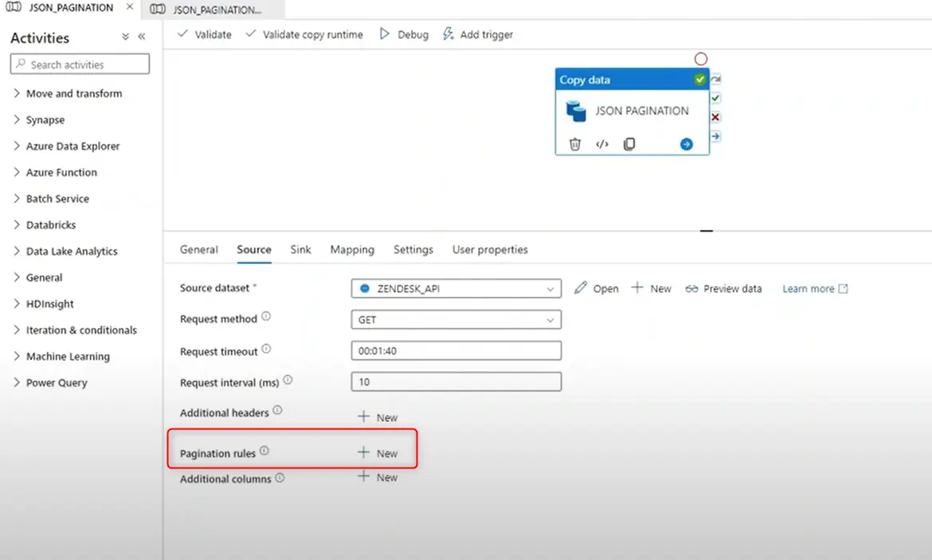
Task: View source code of the copy activity
Action: coord(602,144)
